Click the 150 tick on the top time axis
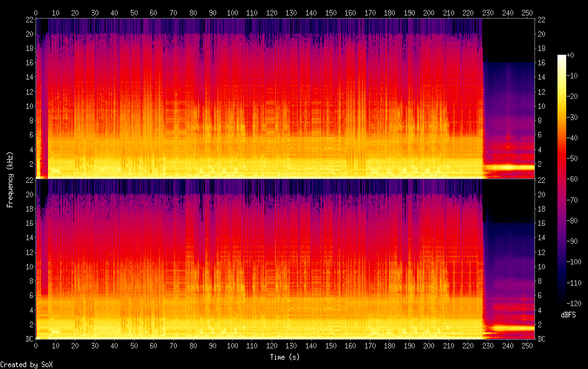This screenshot has width=588, height=369. pyautogui.click(x=331, y=12)
